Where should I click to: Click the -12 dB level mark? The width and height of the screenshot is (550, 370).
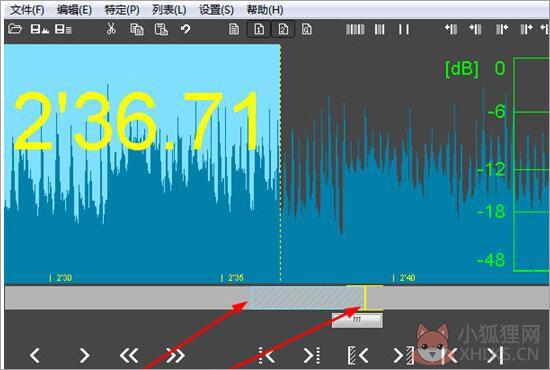[492, 169]
